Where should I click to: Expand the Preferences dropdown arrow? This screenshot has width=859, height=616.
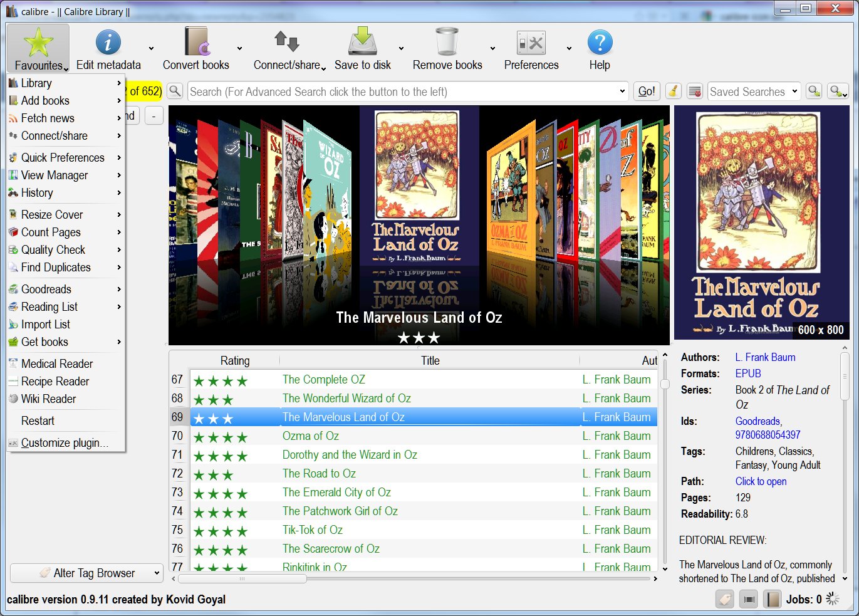click(x=569, y=48)
